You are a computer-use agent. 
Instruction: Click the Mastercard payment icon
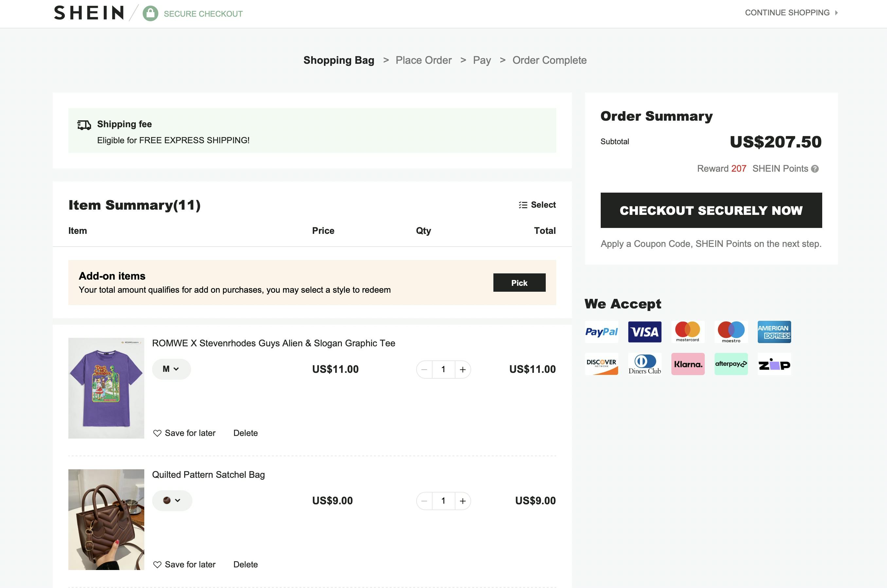(x=687, y=331)
